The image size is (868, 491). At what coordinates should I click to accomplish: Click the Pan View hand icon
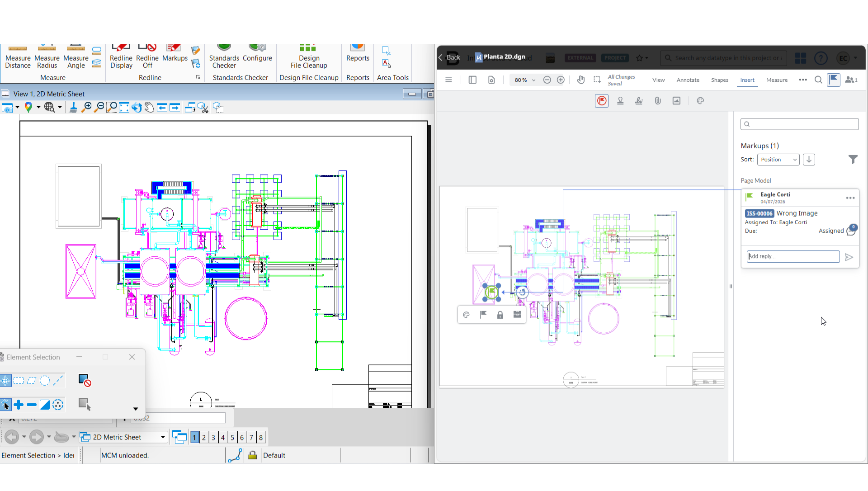(149, 108)
